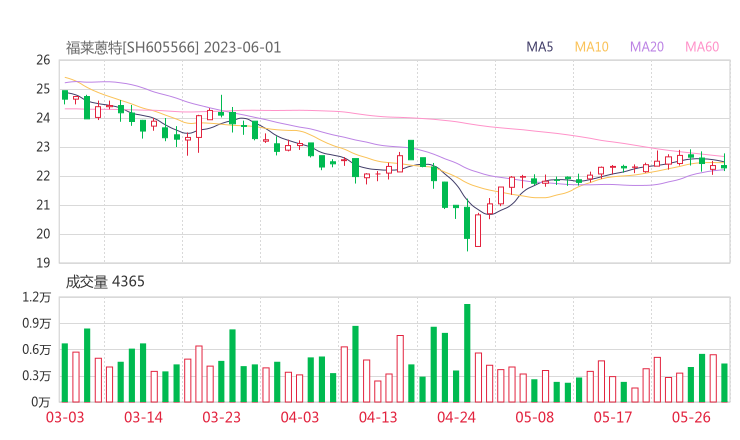
Task: Click the price axis value 23
Action: coord(43,147)
